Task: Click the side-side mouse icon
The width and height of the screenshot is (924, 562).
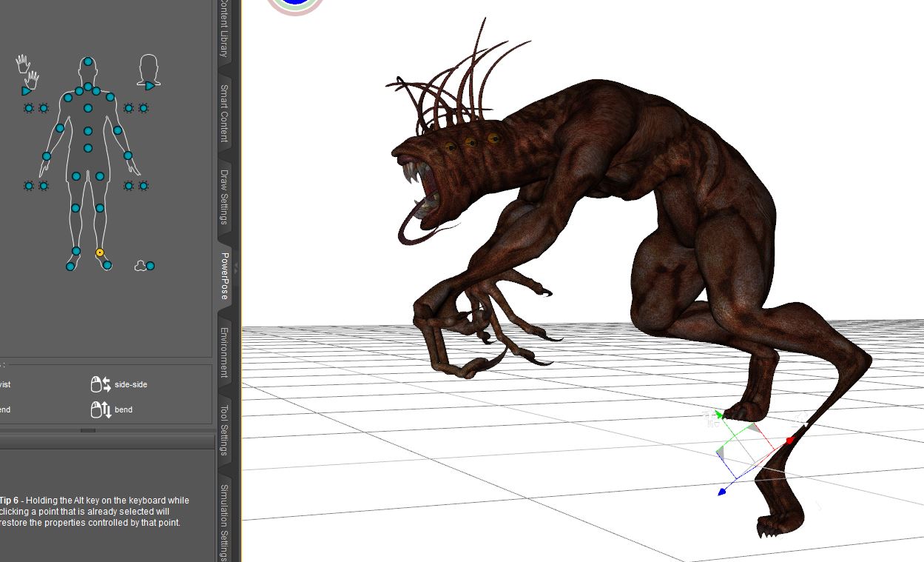Action: click(100, 384)
